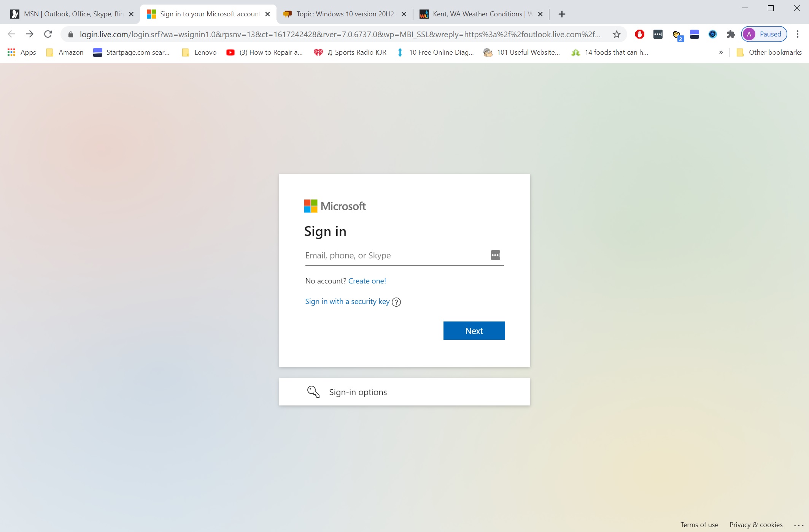This screenshot has height=532, width=809.
Task: Bookmark this page with star icon
Action: (617, 34)
